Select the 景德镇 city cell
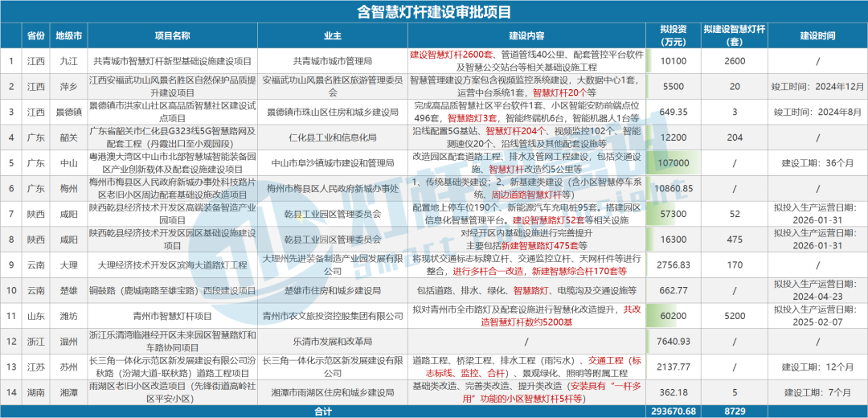 tap(68, 112)
